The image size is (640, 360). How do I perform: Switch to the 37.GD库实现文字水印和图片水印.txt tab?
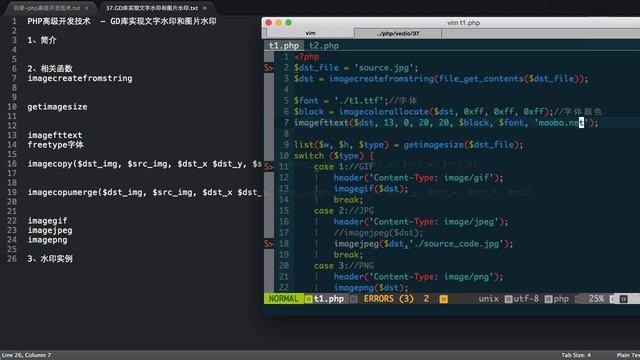pyautogui.click(x=152, y=8)
